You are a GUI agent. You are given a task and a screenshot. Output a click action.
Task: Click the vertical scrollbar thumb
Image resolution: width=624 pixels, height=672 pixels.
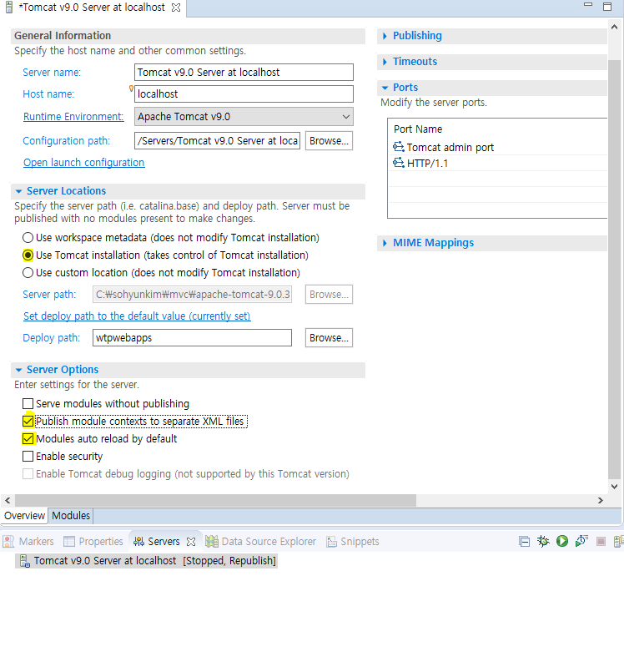614,269
